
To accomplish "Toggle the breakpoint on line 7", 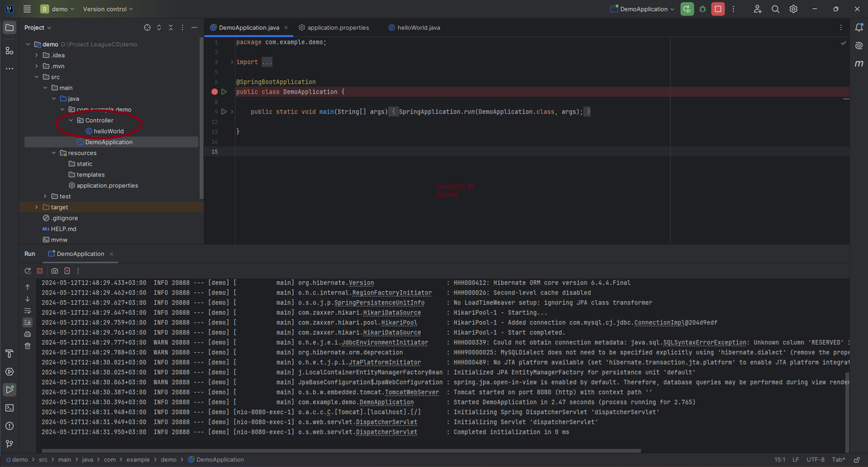I will pyautogui.click(x=214, y=92).
